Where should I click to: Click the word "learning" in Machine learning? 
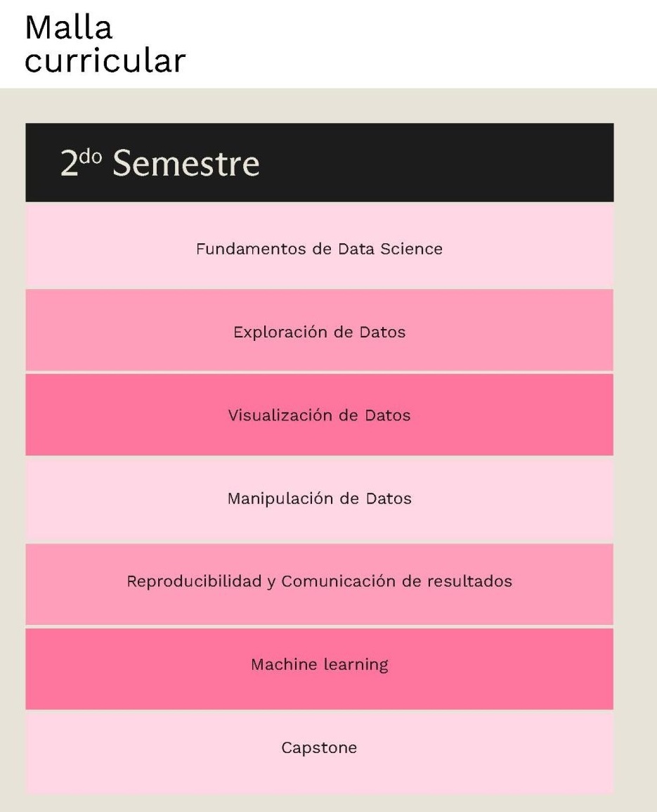click(x=356, y=664)
